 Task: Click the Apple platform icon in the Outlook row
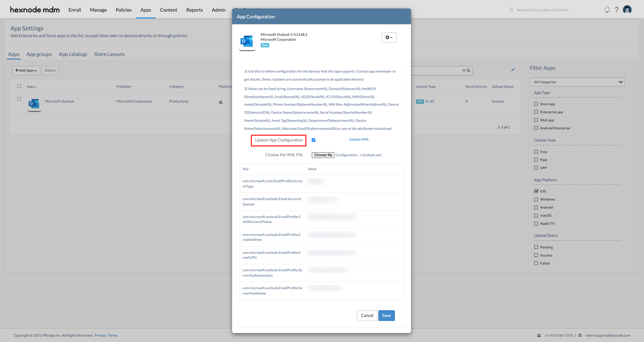click(221, 102)
